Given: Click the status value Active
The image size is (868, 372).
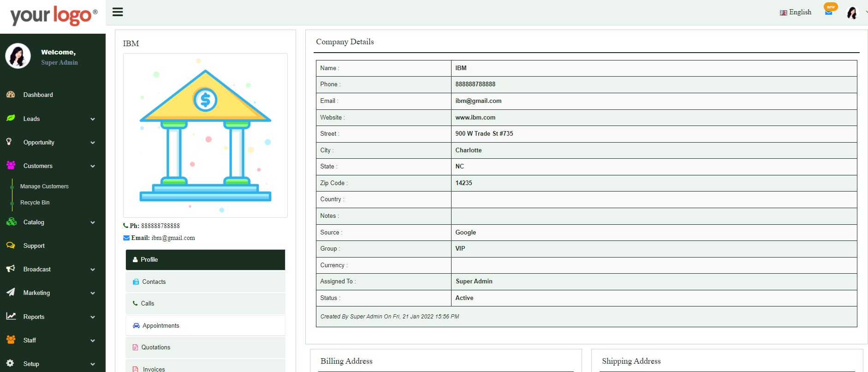Looking at the screenshot, I should [x=464, y=298].
